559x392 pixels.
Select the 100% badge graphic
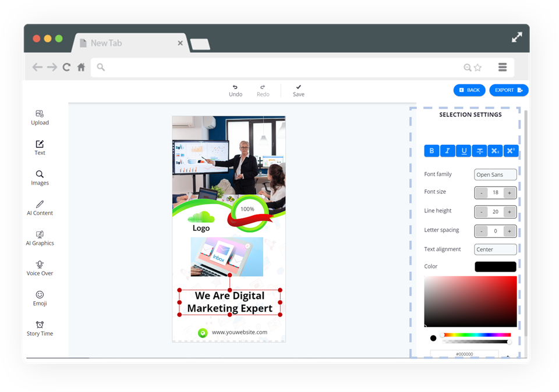point(250,213)
